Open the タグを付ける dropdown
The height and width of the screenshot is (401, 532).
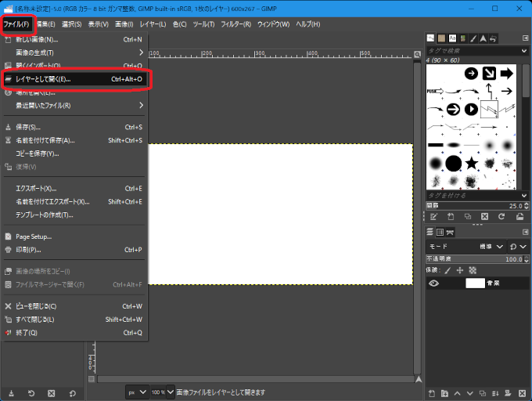(x=524, y=196)
